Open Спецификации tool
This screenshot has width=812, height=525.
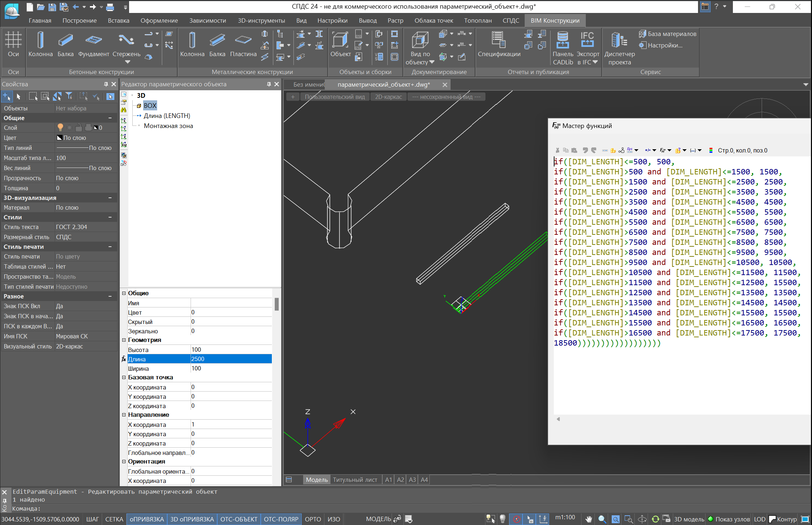click(x=499, y=44)
